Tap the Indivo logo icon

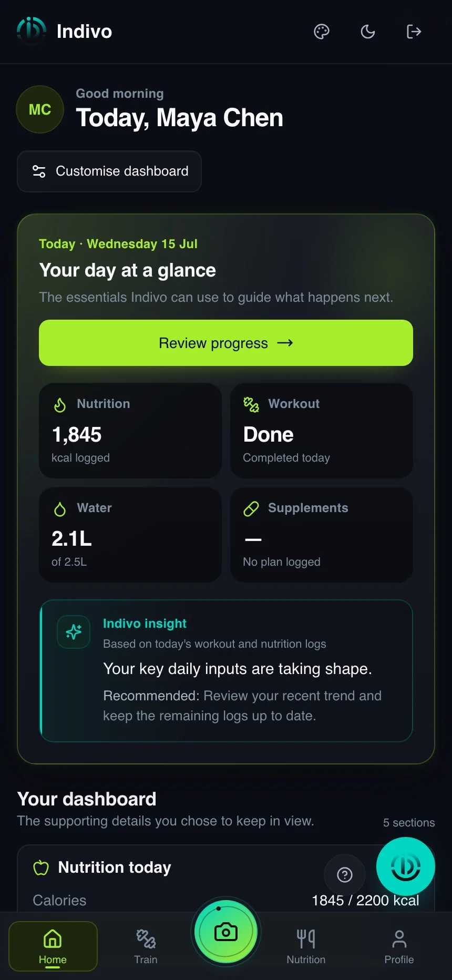click(32, 32)
